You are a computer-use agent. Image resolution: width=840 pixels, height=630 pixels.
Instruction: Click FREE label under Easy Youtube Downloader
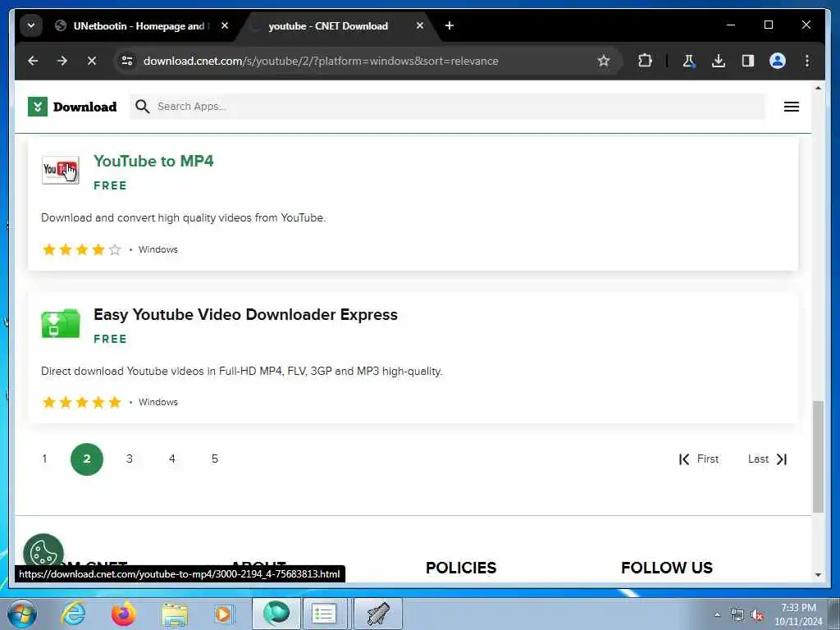pos(110,339)
